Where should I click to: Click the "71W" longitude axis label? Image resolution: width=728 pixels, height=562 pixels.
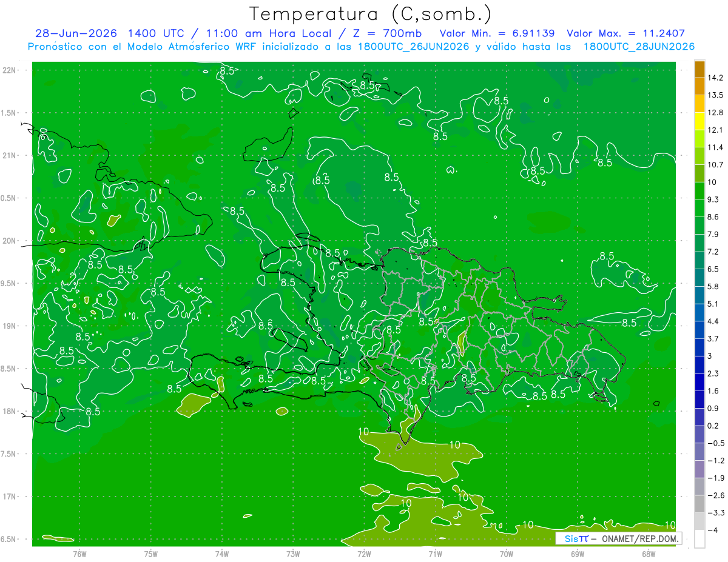coord(435,554)
